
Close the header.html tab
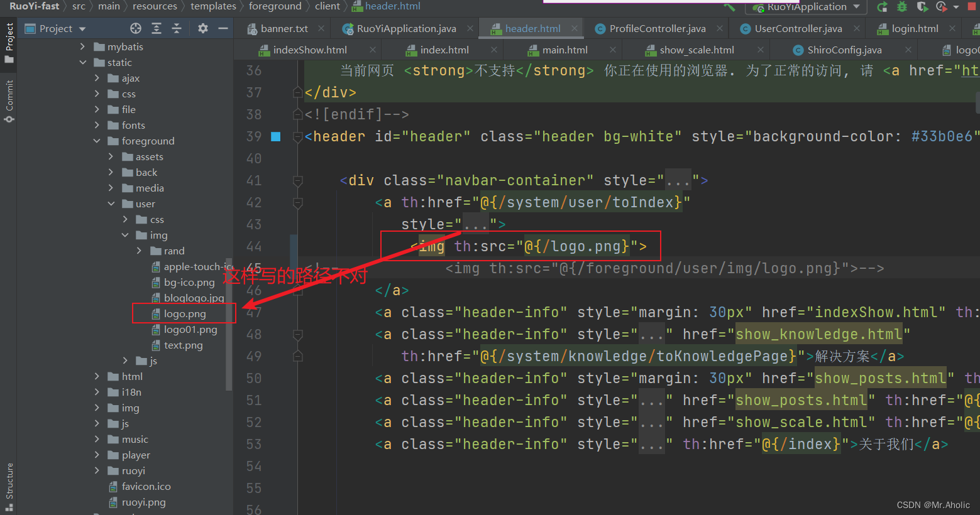[x=574, y=28]
